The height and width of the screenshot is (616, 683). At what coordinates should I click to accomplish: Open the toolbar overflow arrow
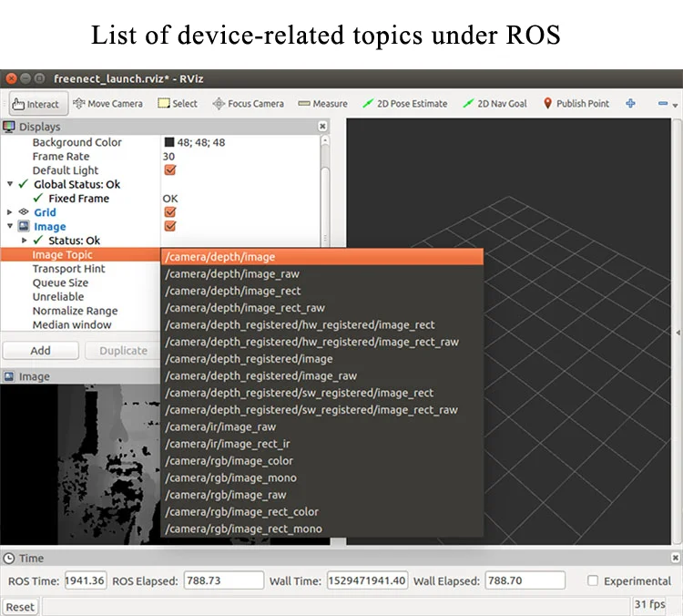675,105
